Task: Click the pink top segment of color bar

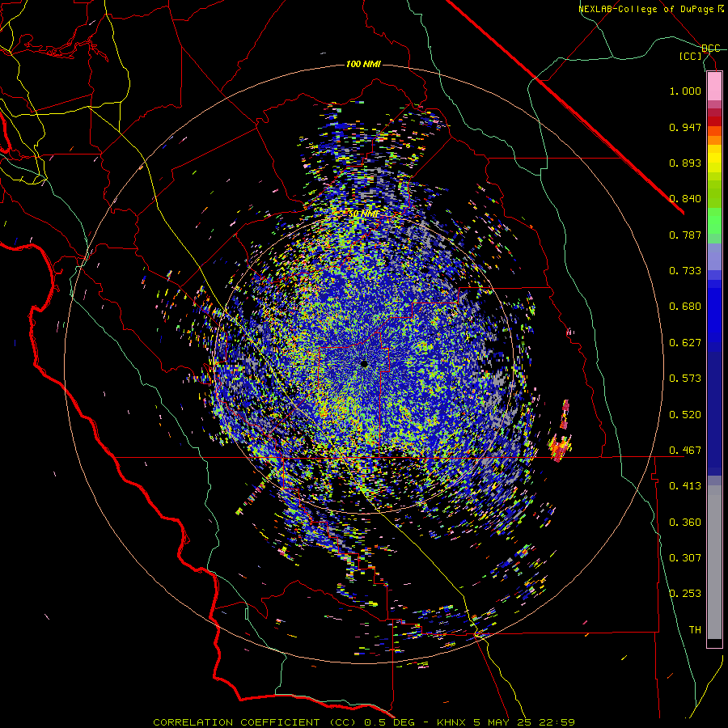Action: tap(714, 86)
